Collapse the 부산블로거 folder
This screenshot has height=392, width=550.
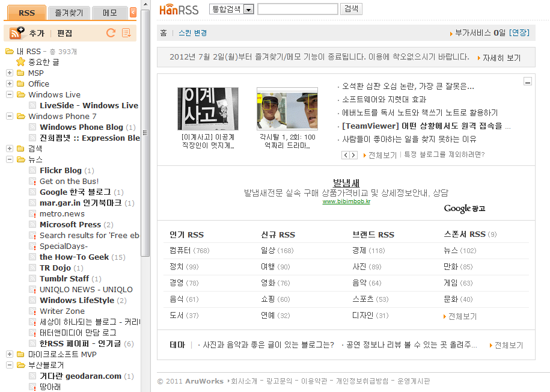click(x=10, y=365)
